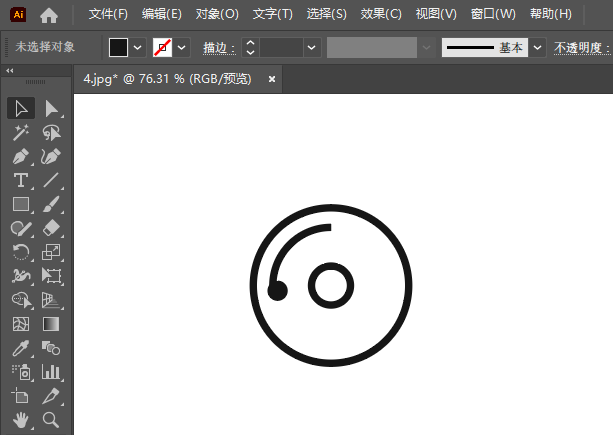Select the Gradient tool
The image size is (613, 435).
coord(51,324)
